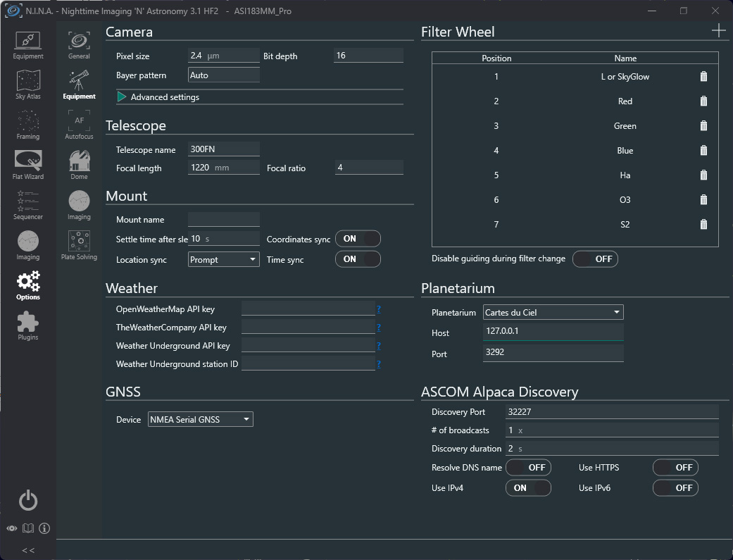733x560 pixels.
Task: Toggle Coordinates sync switch
Action: (358, 239)
